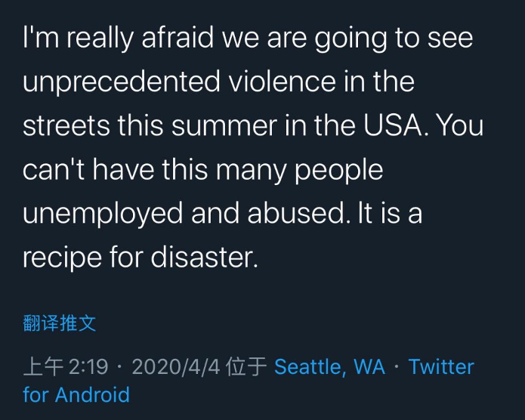Click the 翻译推文 translate tweet link
The image size is (525, 420).
point(60,323)
